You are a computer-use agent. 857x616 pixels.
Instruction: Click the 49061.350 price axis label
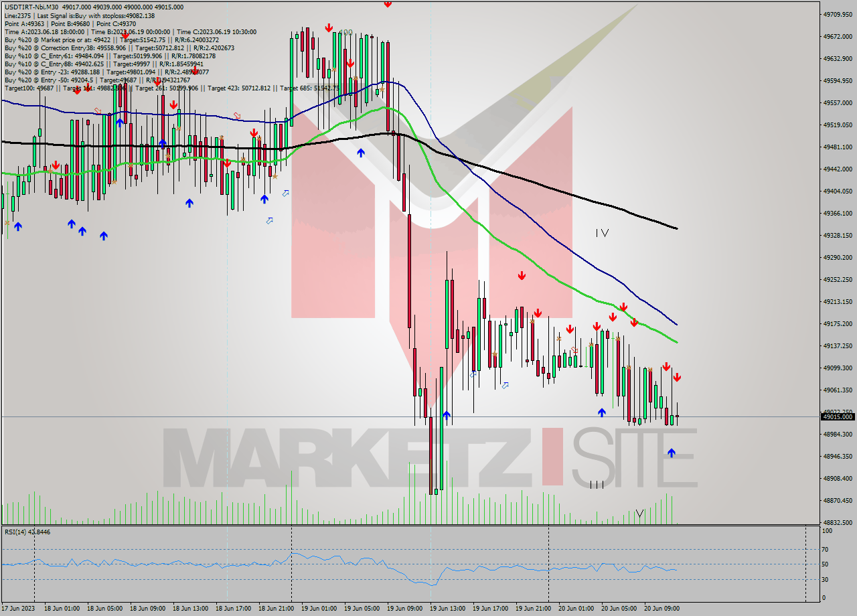[x=838, y=390]
